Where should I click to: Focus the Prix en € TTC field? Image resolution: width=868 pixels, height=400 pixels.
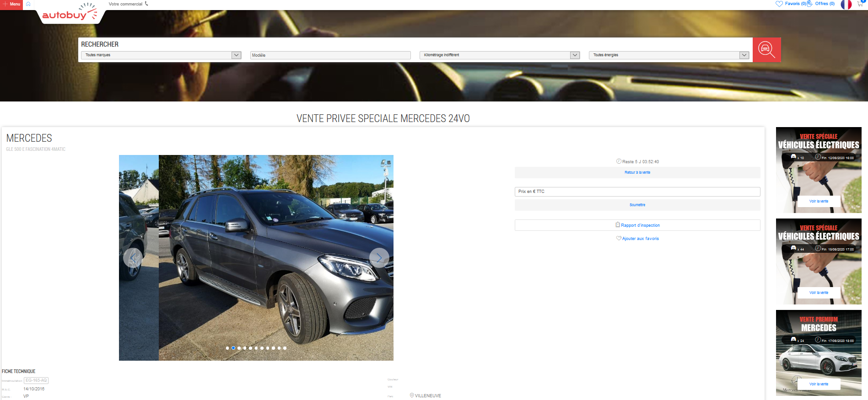[x=637, y=192]
